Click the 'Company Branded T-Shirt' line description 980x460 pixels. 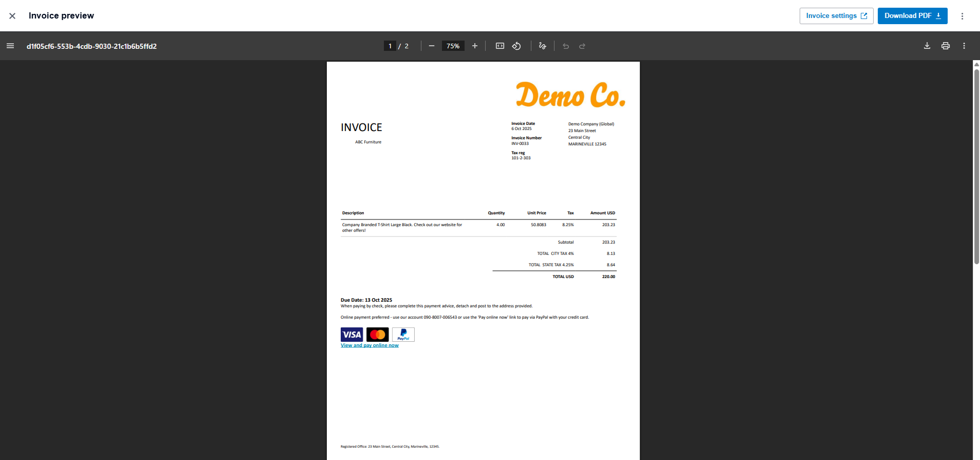402,227
